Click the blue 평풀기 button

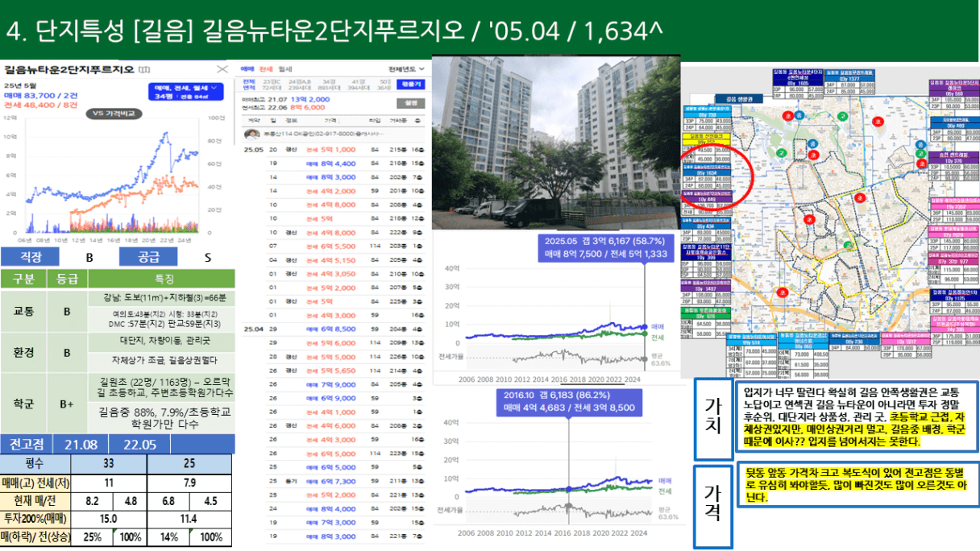412,85
